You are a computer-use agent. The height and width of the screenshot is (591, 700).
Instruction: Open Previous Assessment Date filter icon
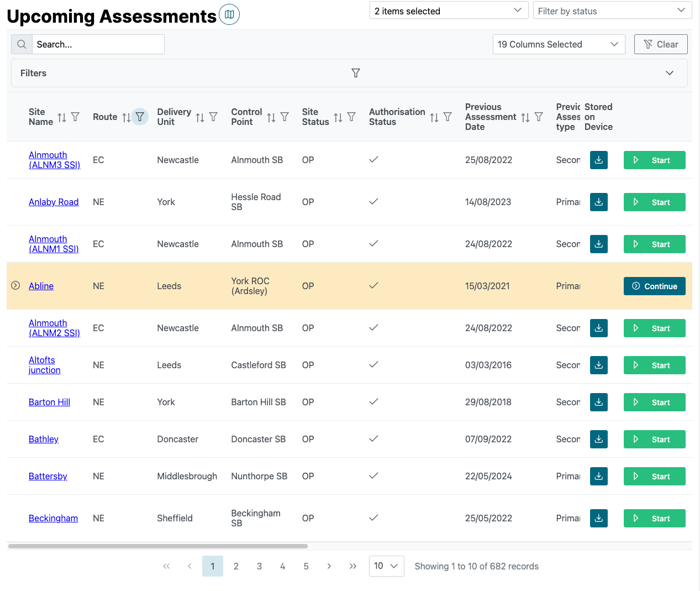tap(539, 117)
